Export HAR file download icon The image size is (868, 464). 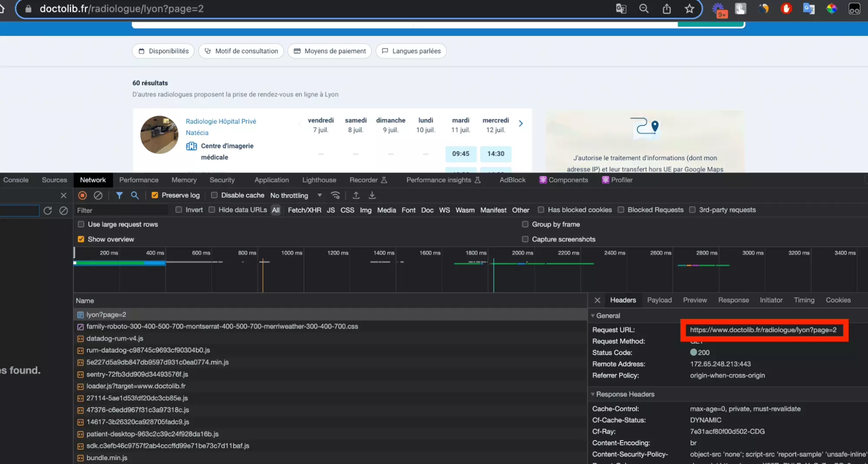[x=372, y=195]
